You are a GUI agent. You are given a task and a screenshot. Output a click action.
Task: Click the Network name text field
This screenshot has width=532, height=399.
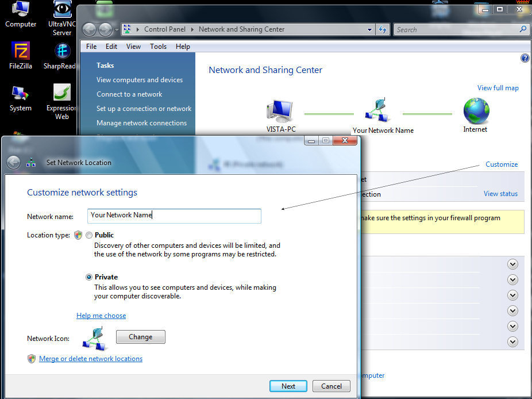(174, 216)
